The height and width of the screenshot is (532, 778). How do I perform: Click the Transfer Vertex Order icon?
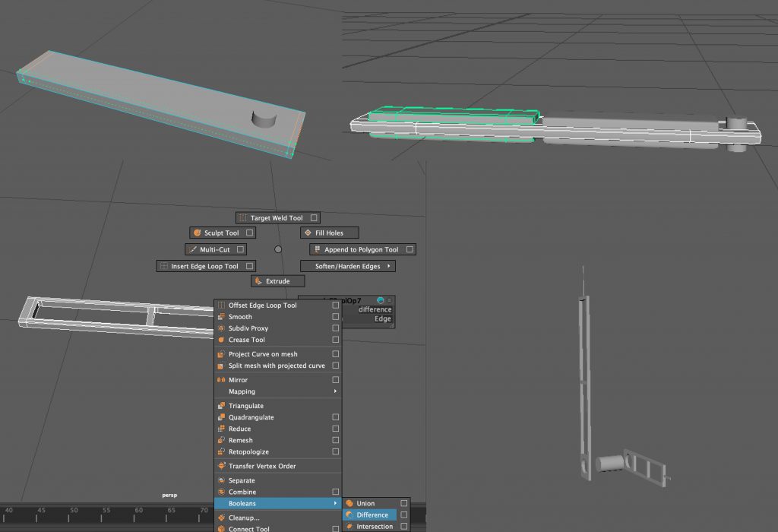221,466
